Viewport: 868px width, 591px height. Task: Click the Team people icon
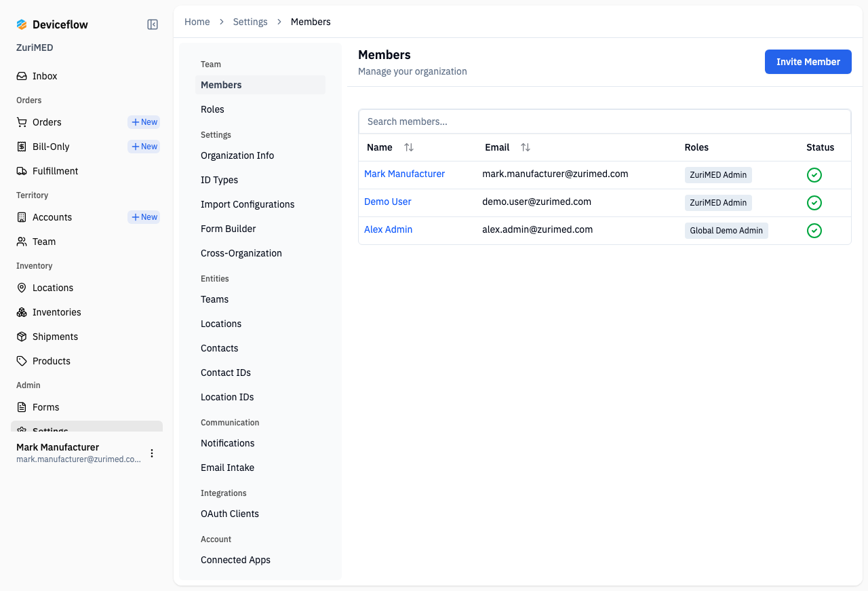[x=22, y=242]
